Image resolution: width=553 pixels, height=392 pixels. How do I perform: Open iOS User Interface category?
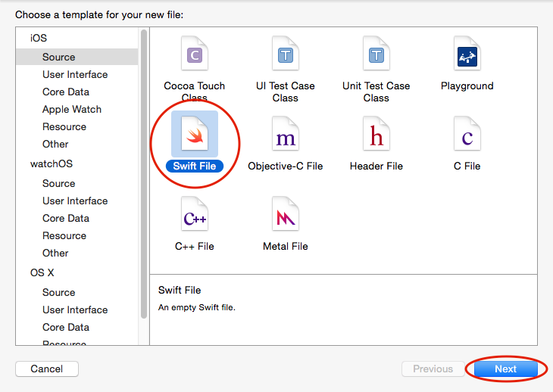[75, 74]
